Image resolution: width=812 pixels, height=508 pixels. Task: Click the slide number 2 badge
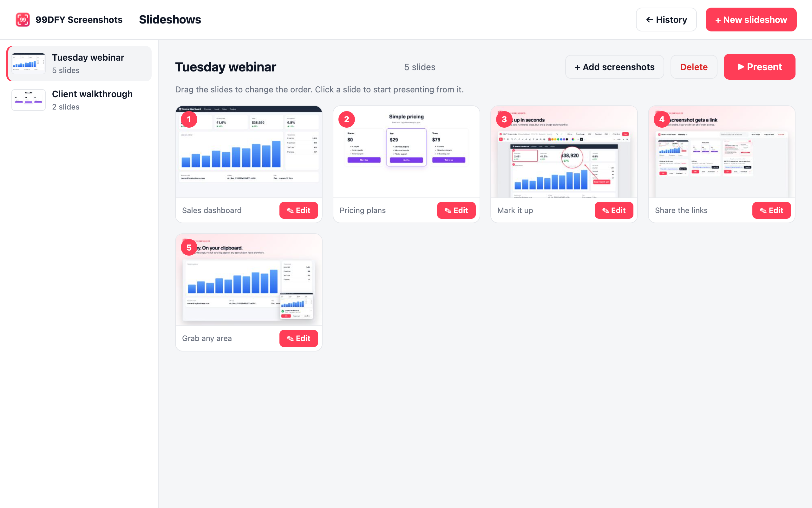pyautogui.click(x=347, y=119)
